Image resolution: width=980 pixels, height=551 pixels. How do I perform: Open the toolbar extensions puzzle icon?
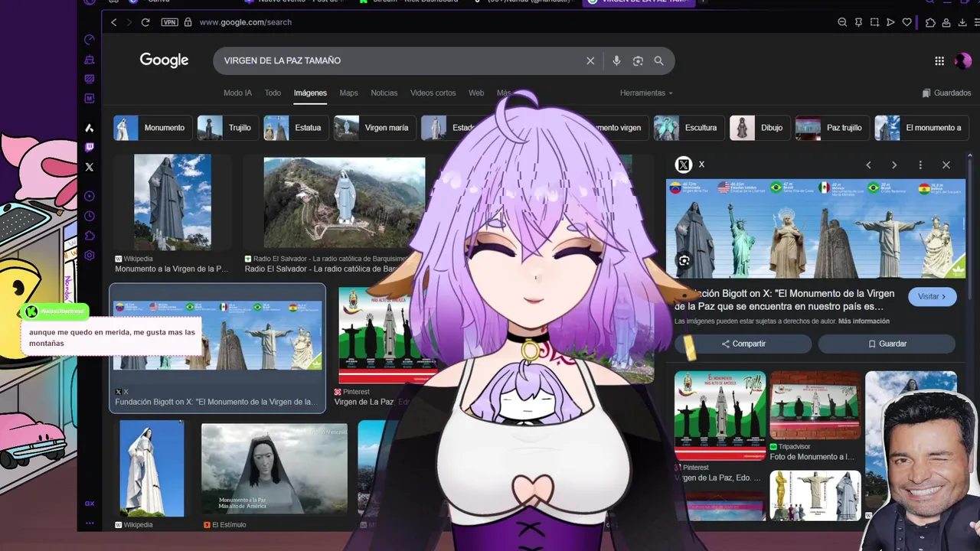pyautogui.click(x=930, y=22)
